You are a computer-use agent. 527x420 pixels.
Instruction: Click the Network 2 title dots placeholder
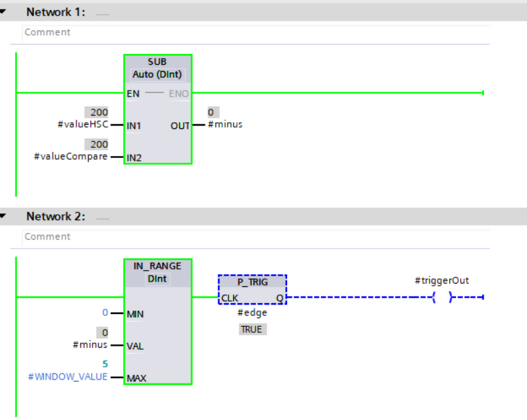(x=103, y=218)
